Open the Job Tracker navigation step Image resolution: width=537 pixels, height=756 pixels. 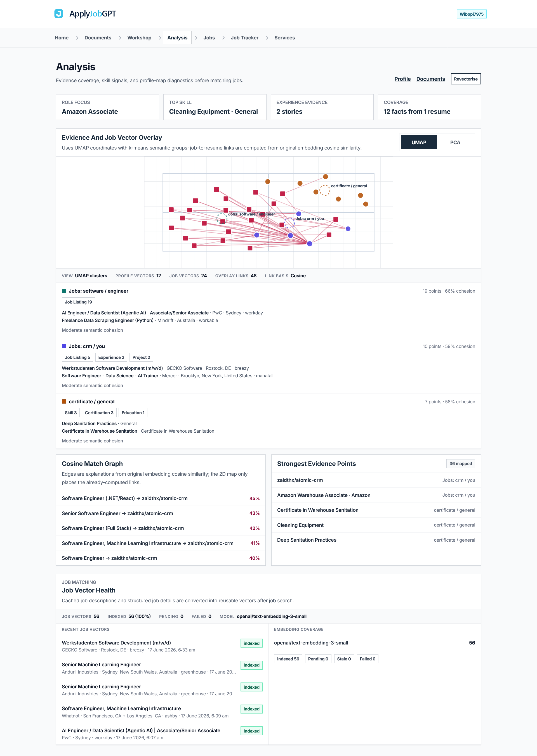(245, 38)
